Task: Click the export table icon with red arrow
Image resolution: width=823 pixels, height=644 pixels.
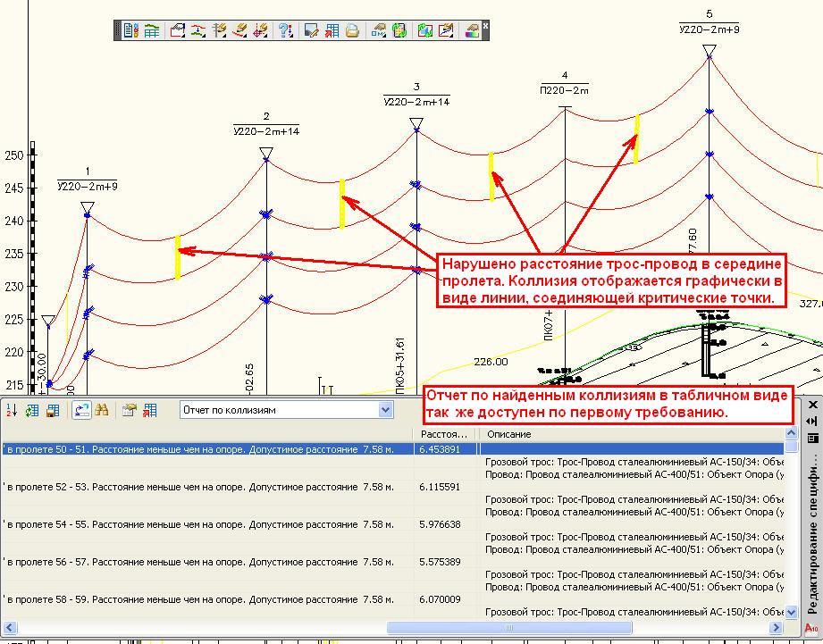Action: click(149, 410)
